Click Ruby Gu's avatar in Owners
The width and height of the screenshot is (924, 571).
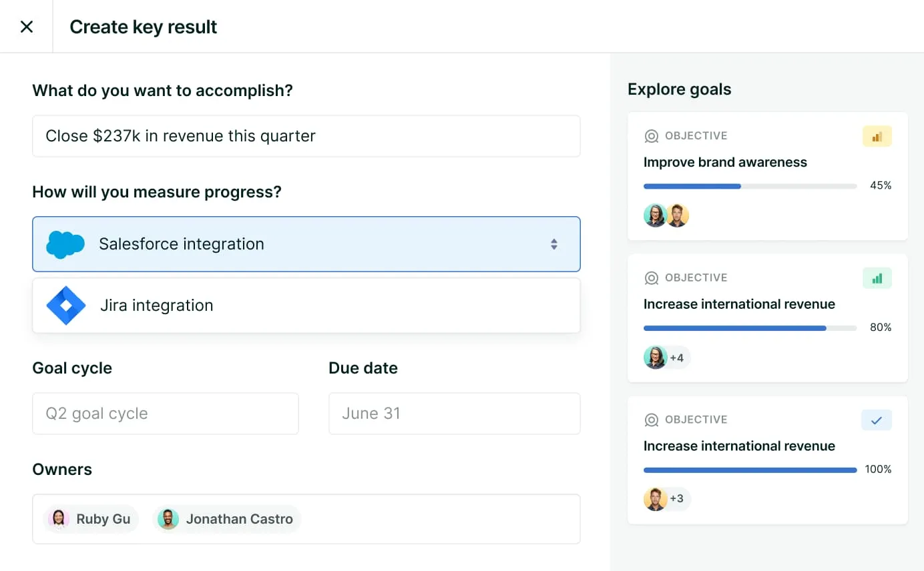coord(59,519)
